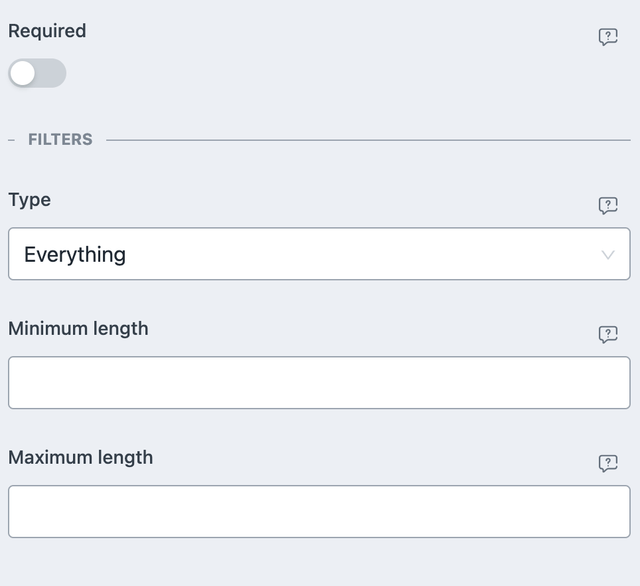Focus the Minimum length input box
This screenshot has width=640, height=586.
319,383
